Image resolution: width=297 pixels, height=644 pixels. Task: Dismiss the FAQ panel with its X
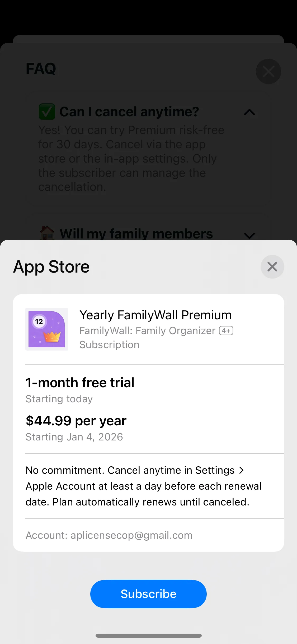coord(268,71)
